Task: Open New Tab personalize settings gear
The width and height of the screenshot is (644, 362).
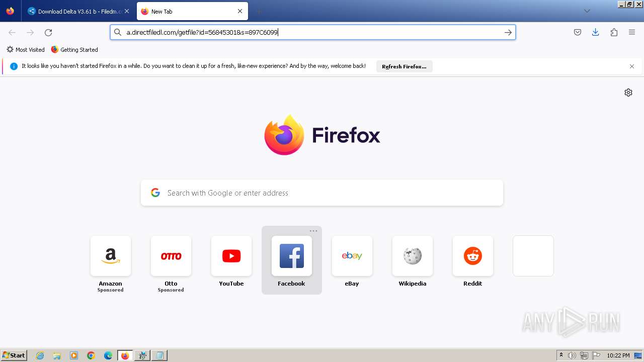Action: tap(628, 93)
